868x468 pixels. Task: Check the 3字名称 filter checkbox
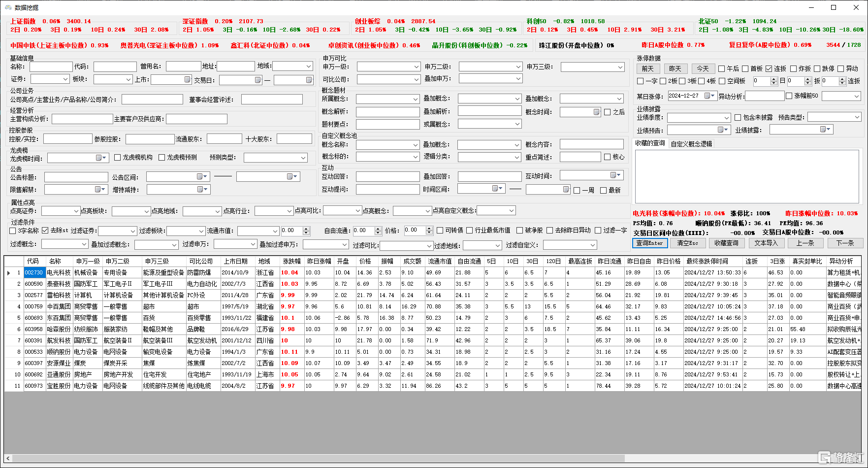click(x=13, y=231)
